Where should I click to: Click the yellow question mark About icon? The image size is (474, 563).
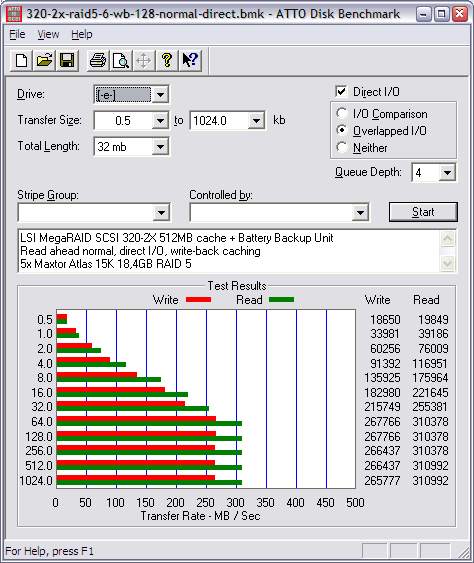[167, 60]
